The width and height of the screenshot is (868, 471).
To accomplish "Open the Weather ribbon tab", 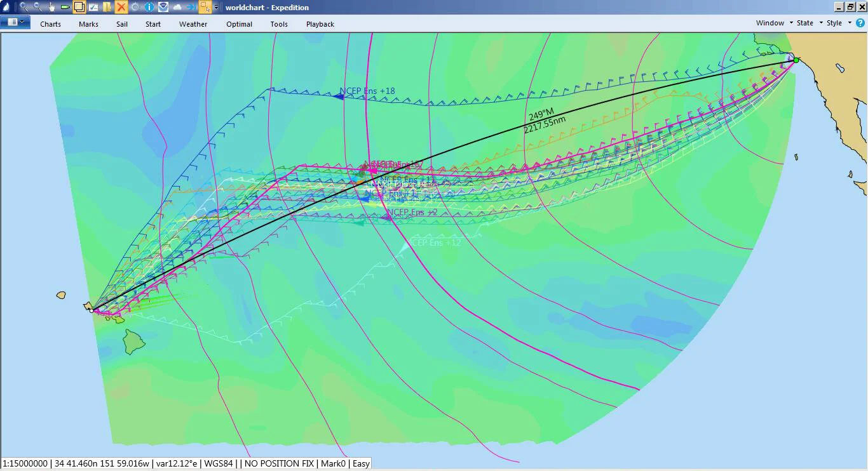I will point(193,24).
